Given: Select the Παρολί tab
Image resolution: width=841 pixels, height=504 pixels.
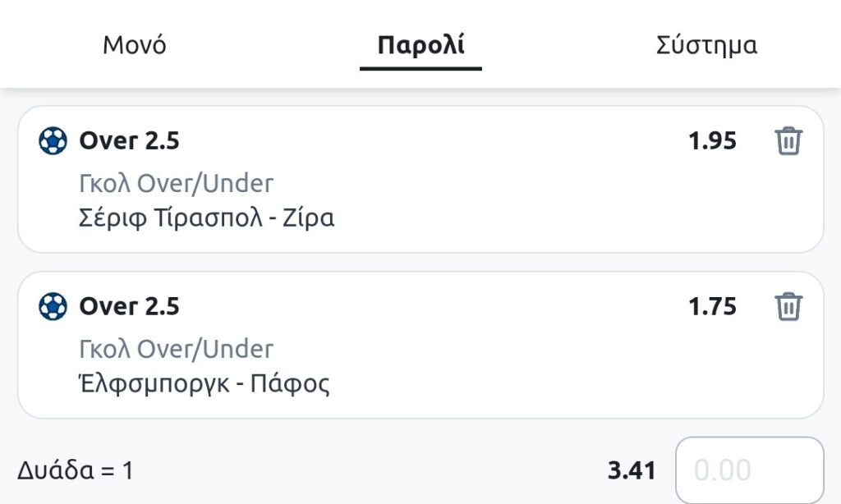Looking at the screenshot, I should (x=420, y=45).
